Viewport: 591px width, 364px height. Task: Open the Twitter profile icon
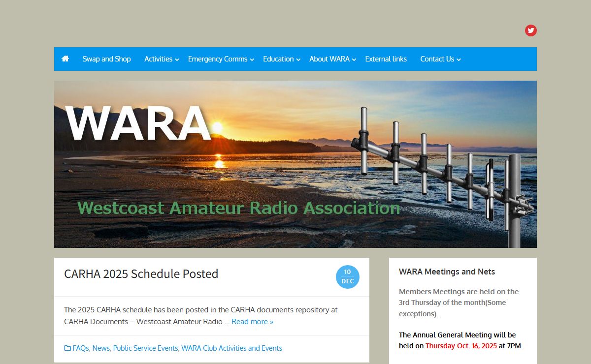click(530, 30)
